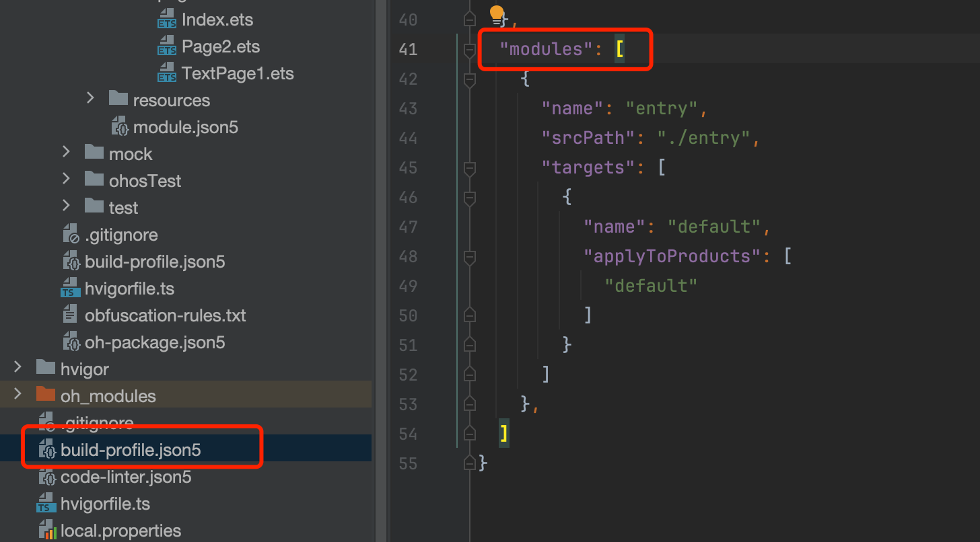
Task: Toggle the fold marker for "targets" on line 45
Action: [470, 167]
